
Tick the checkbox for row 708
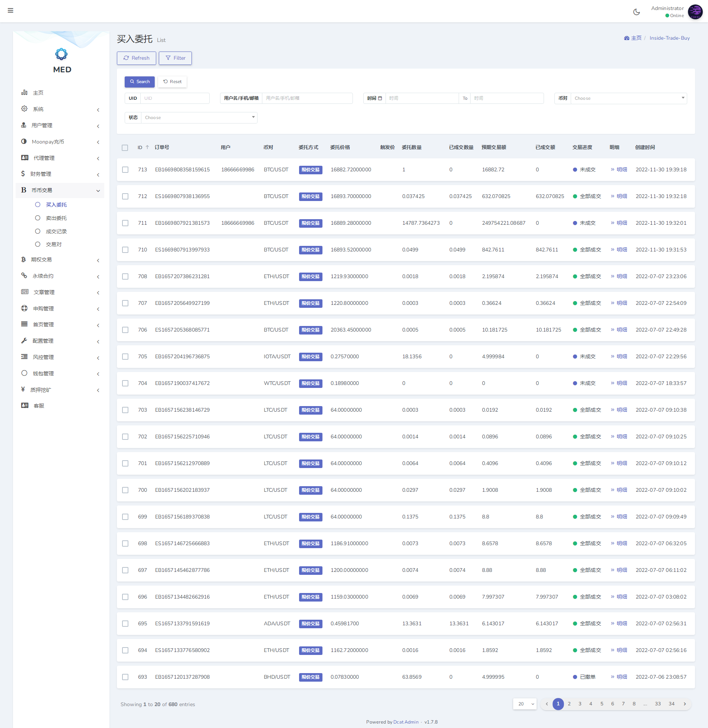(x=125, y=277)
